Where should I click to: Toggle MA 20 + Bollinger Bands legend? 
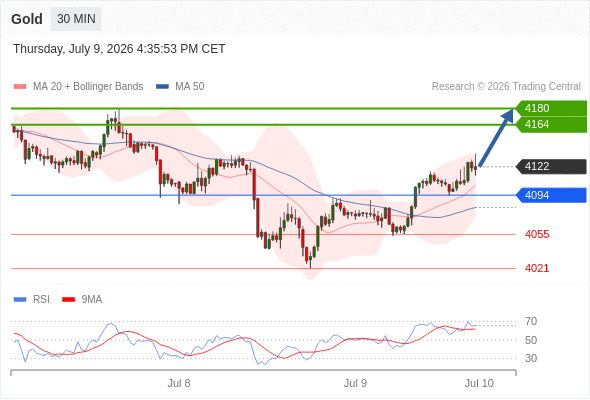[x=78, y=87]
